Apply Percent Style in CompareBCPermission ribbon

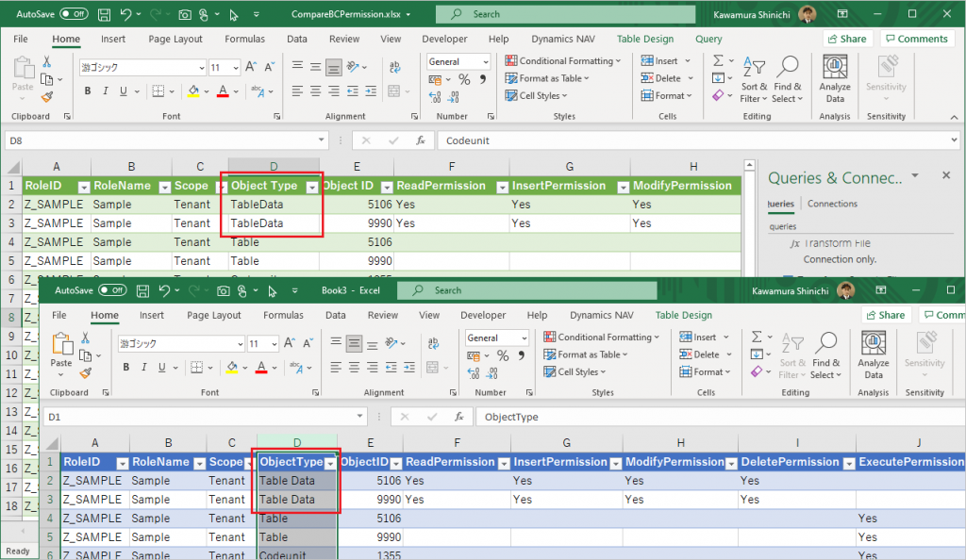[464, 79]
